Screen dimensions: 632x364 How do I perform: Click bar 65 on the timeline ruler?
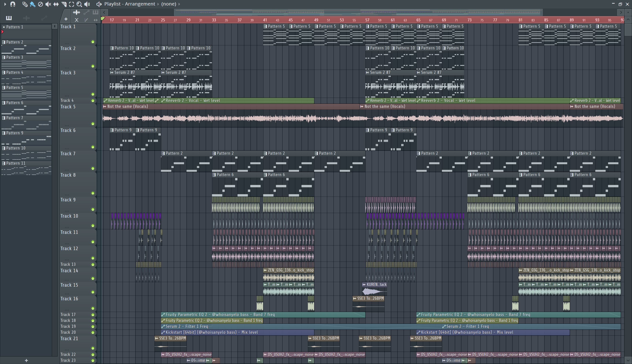418,20
